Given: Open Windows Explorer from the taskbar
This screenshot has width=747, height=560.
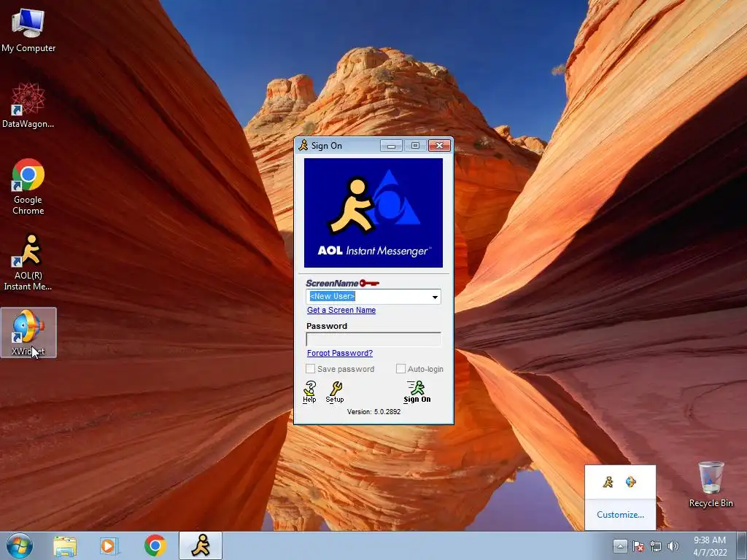Looking at the screenshot, I should pos(65,546).
